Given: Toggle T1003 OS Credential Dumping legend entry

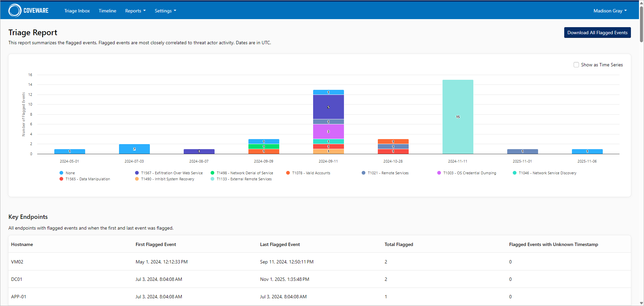Looking at the screenshot, I should (467, 173).
